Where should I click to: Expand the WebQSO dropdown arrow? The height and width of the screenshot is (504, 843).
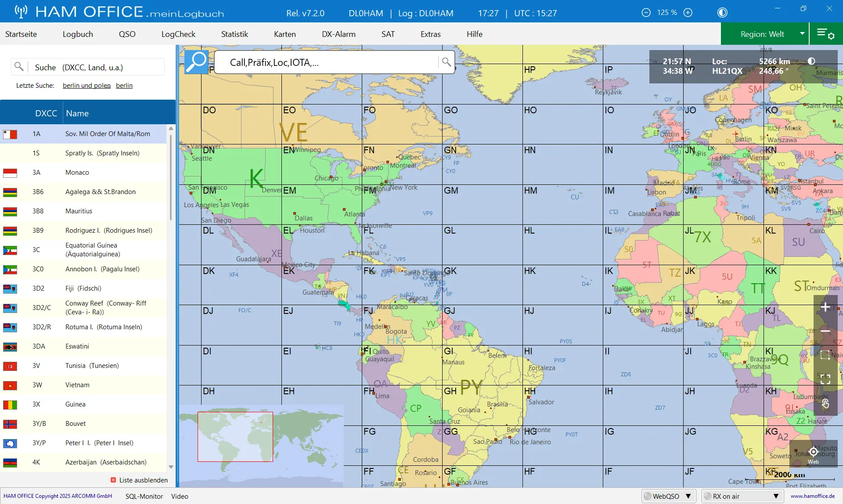point(688,496)
